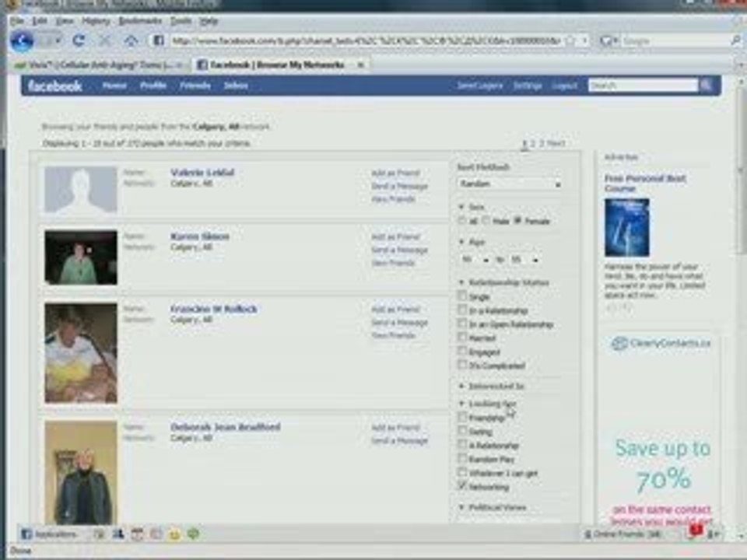Check the Single relationship status box
Viewport: 747px width, 560px height.
click(x=461, y=296)
